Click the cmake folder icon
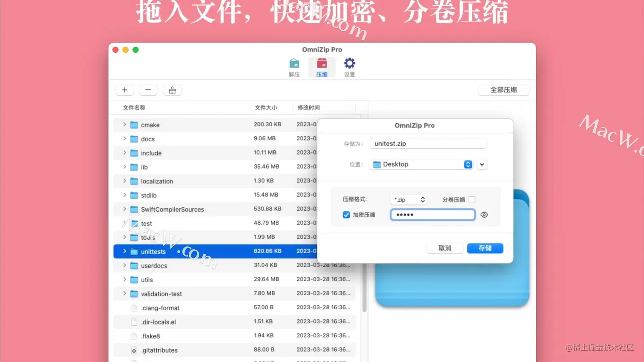 pos(134,125)
